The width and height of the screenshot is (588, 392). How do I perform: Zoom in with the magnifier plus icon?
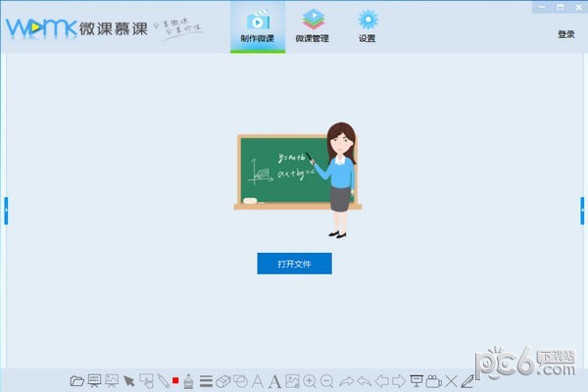pyautogui.click(x=310, y=380)
